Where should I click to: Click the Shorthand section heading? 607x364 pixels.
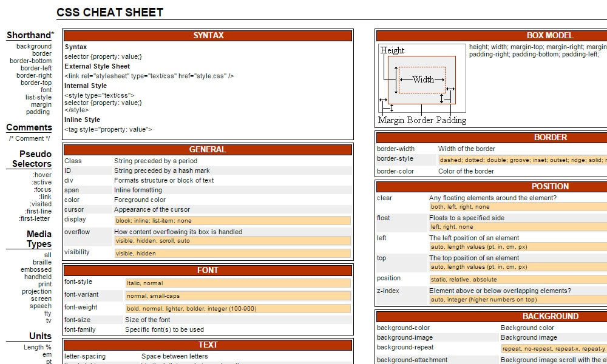click(29, 35)
